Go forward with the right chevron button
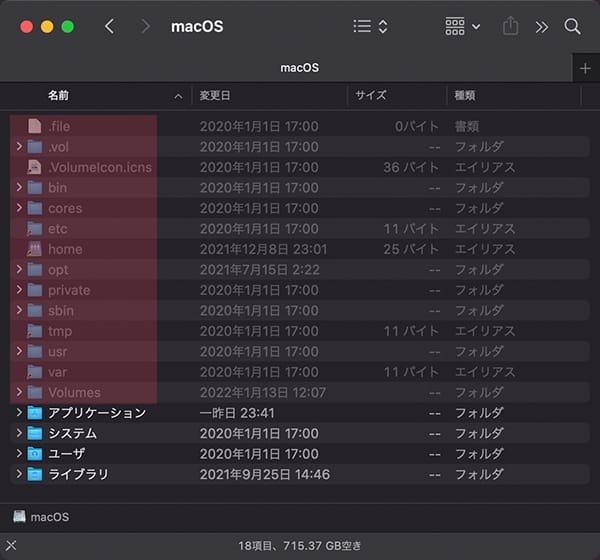Viewport: 600px width, 560px height. pos(145,26)
